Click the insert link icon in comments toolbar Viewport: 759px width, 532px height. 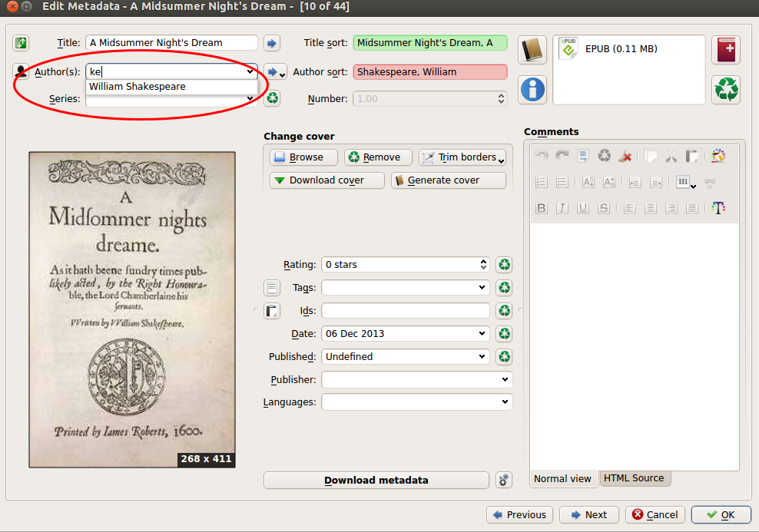point(710,183)
